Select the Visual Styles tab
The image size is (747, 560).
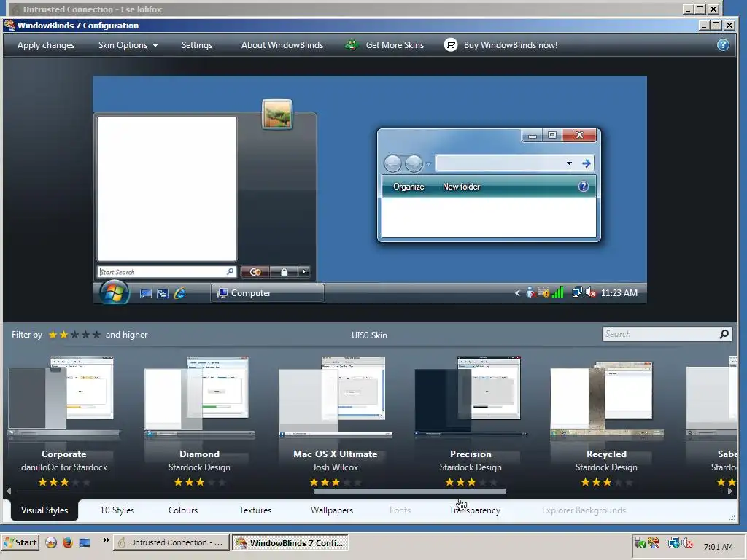(44, 510)
